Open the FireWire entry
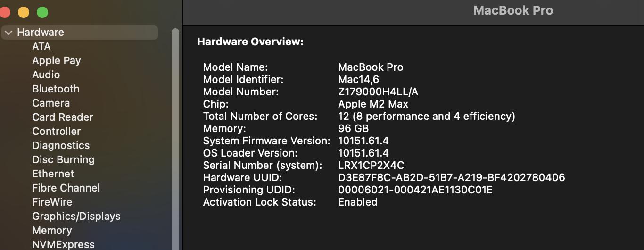Image resolution: width=644 pixels, height=250 pixels. point(52,202)
